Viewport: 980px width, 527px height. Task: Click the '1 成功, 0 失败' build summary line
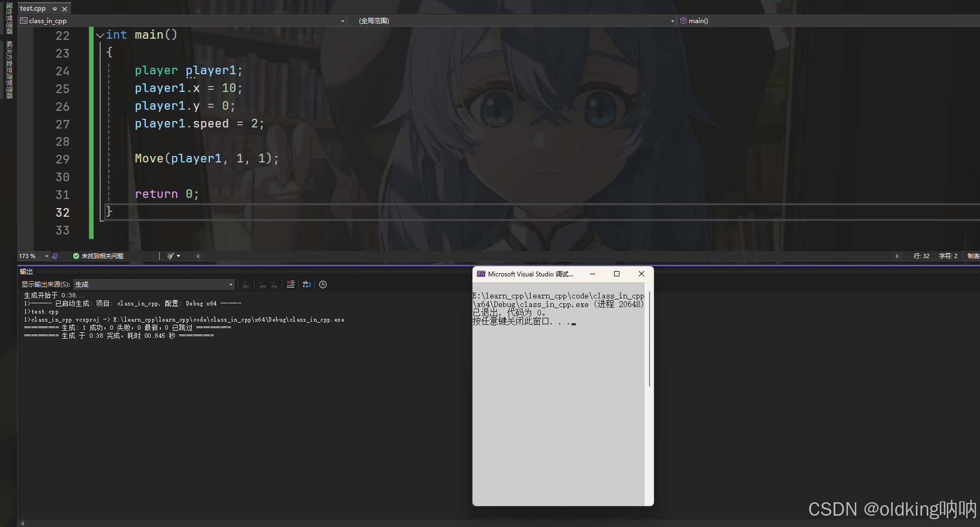[x=128, y=327]
